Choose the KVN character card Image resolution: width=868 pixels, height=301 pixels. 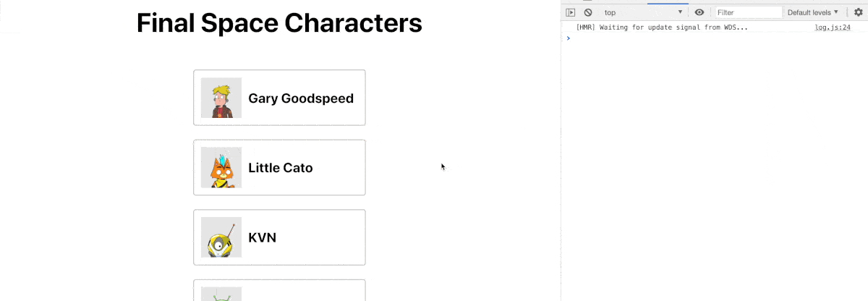click(x=279, y=237)
